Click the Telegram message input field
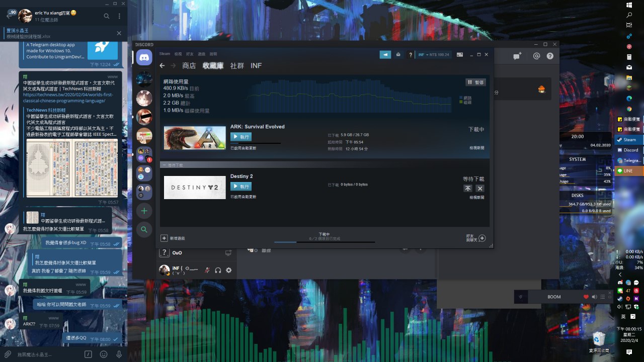This screenshot has height=362, width=644. point(48,354)
